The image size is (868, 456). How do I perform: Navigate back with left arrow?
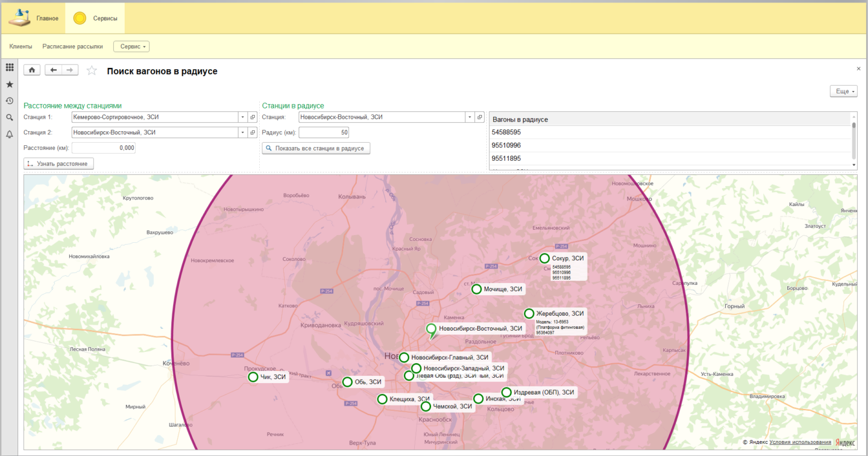pos(54,70)
